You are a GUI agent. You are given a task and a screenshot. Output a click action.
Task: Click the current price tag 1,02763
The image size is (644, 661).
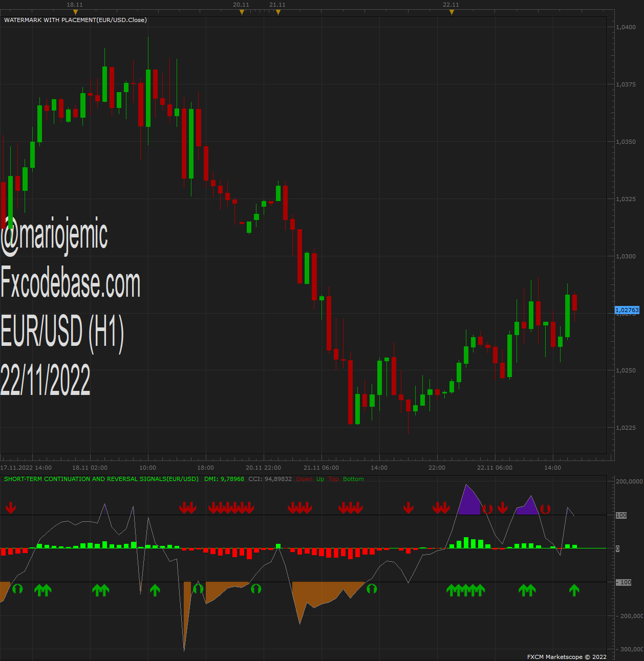627,310
